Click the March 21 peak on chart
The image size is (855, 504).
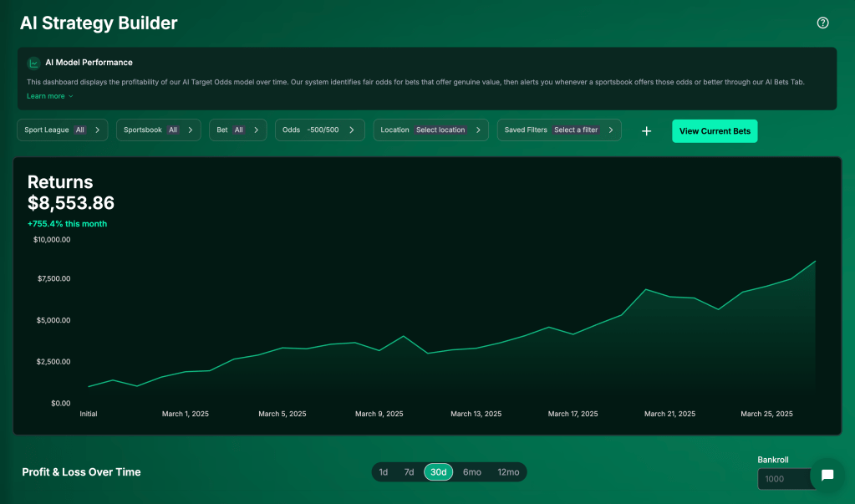coord(646,290)
